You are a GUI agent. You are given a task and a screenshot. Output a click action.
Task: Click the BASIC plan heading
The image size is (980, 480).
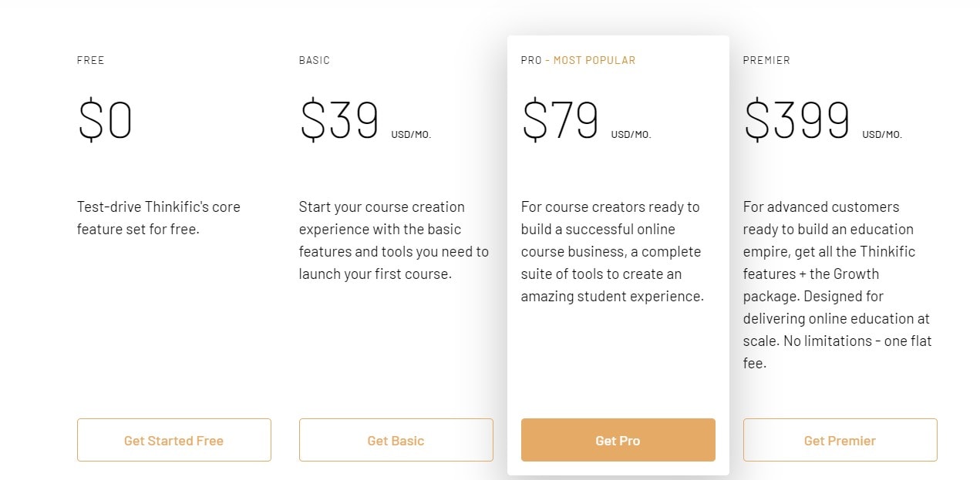point(314,60)
